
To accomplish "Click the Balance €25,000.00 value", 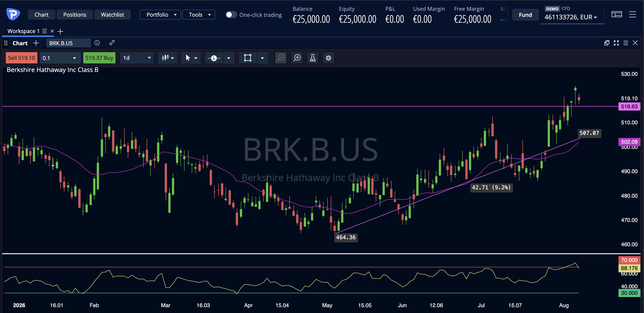I will [311, 19].
